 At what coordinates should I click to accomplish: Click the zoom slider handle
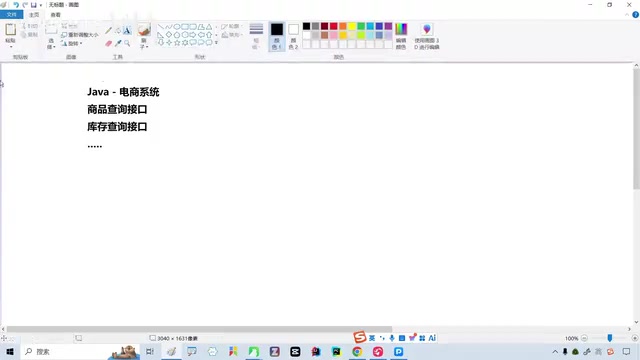point(609,338)
